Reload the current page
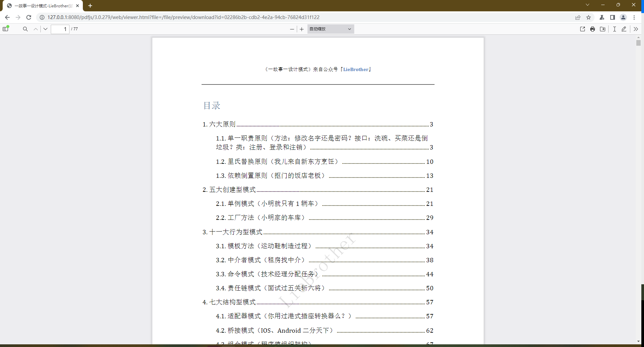This screenshot has width=644, height=347. pos(29,17)
